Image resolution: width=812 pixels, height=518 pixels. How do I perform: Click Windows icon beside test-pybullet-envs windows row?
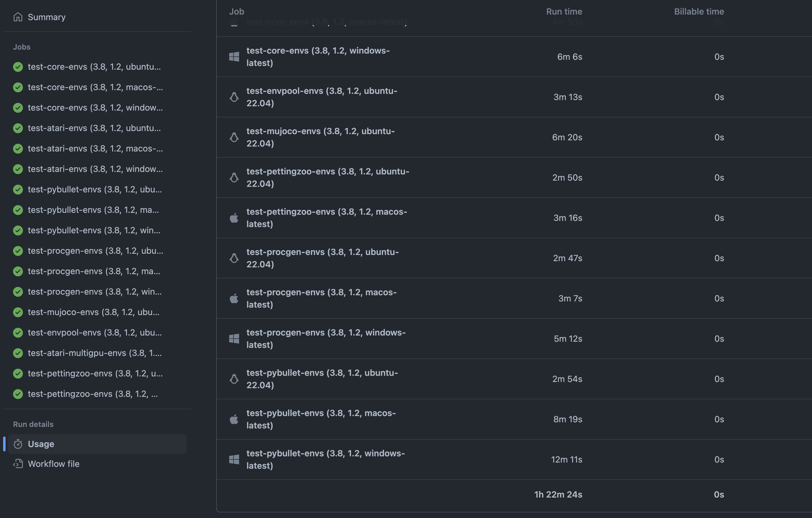click(x=234, y=459)
